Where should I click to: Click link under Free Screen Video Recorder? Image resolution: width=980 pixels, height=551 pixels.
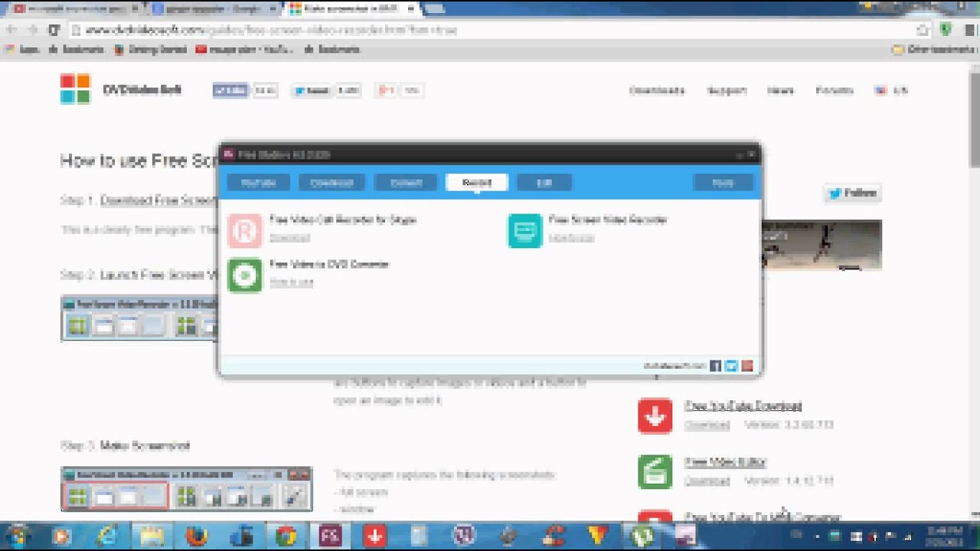[x=571, y=238]
